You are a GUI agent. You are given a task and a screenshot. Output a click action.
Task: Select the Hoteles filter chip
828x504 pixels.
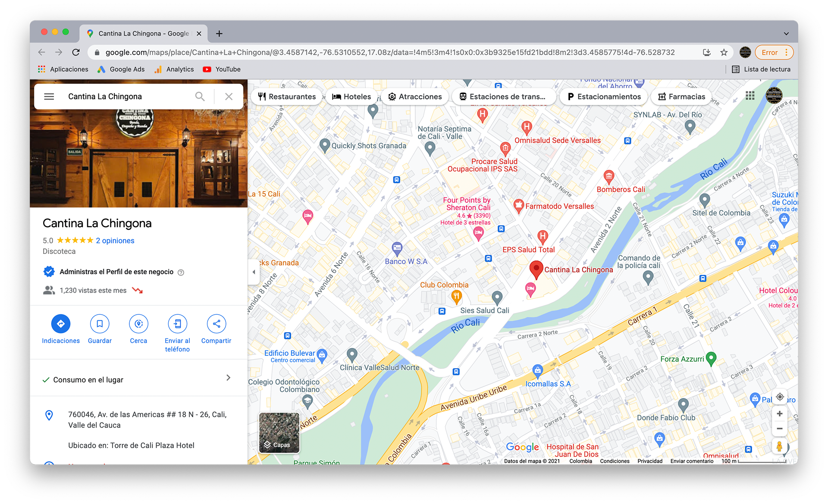click(x=351, y=97)
